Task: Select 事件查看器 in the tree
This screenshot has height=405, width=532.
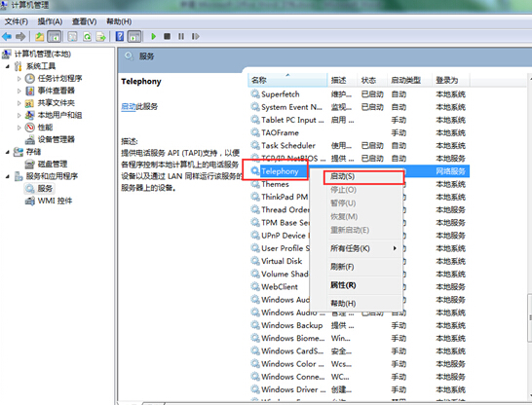Action: pyautogui.click(x=56, y=91)
